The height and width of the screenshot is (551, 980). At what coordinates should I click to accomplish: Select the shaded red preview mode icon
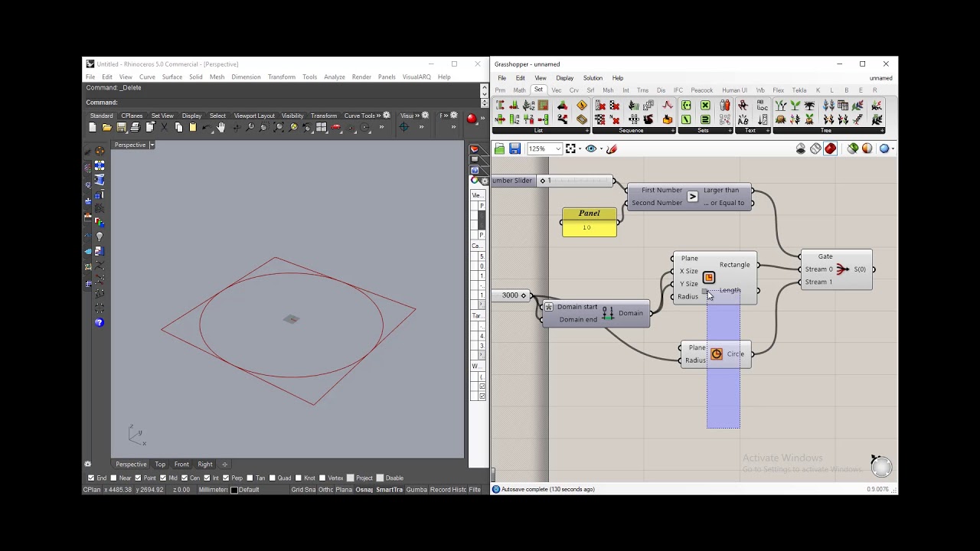click(x=830, y=148)
